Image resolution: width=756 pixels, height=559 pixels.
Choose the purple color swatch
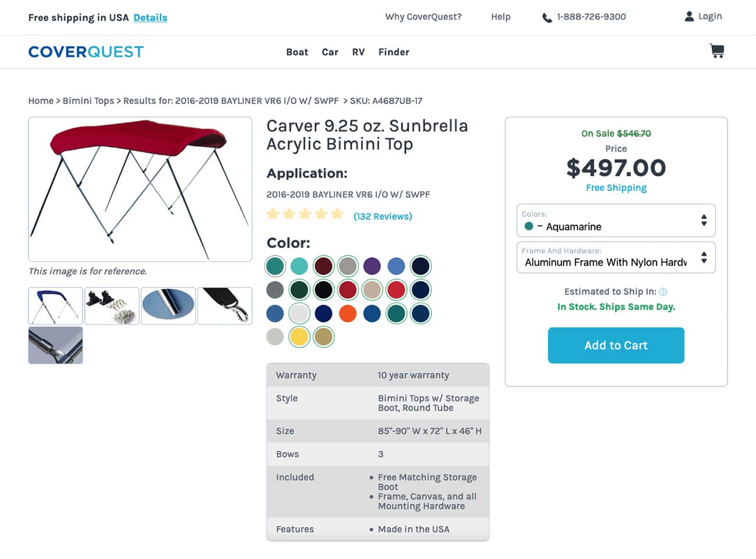point(372,266)
